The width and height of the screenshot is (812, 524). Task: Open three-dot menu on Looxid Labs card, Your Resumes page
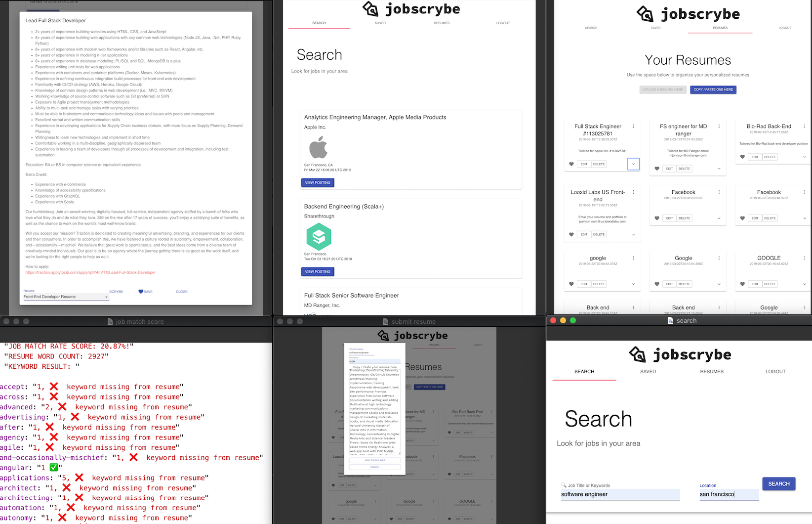634,192
